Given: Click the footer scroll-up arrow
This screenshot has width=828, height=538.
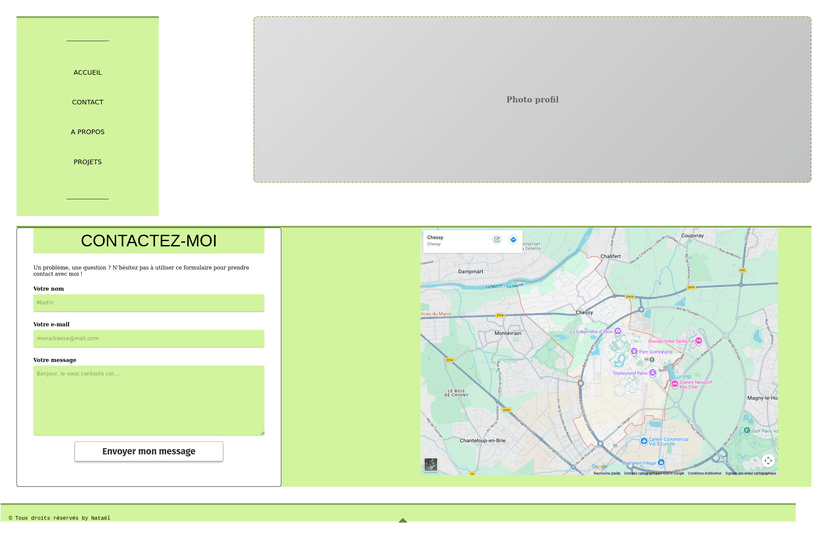Looking at the screenshot, I should point(403,521).
